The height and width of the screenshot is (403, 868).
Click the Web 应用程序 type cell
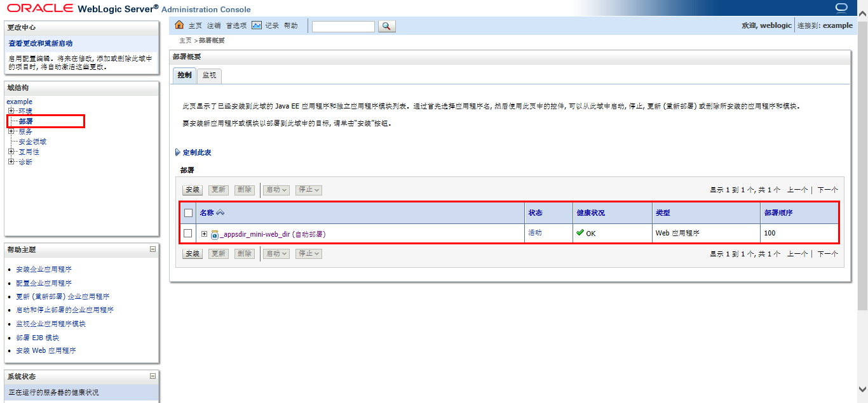point(677,234)
